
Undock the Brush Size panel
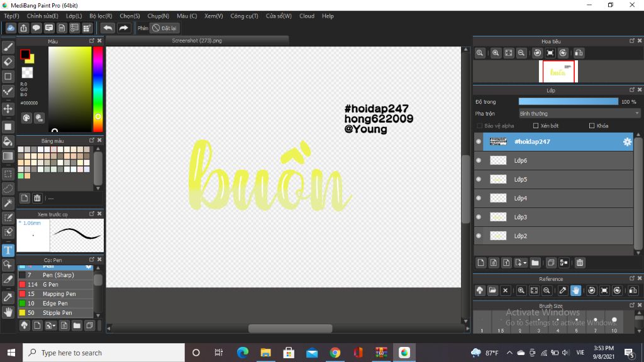point(632,305)
